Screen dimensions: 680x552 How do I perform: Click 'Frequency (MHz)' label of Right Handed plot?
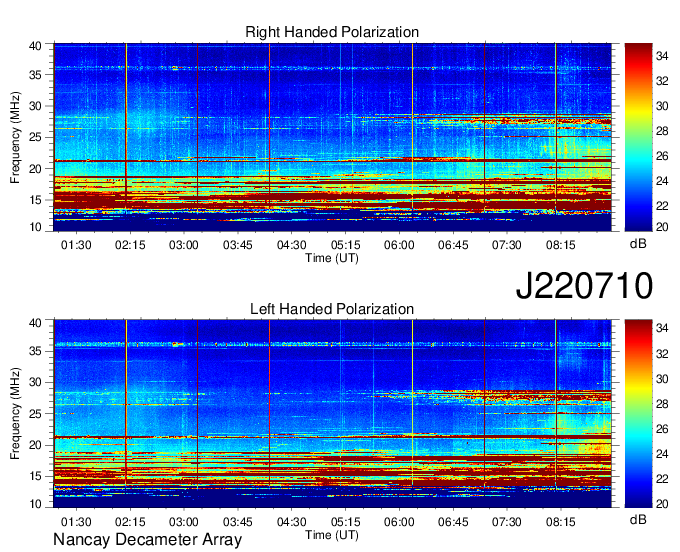[15, 137]
